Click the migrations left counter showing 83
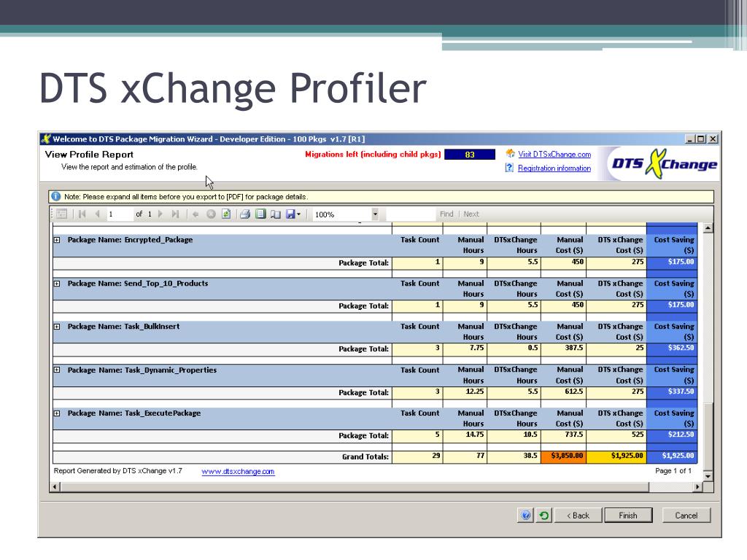 (470, 155)
